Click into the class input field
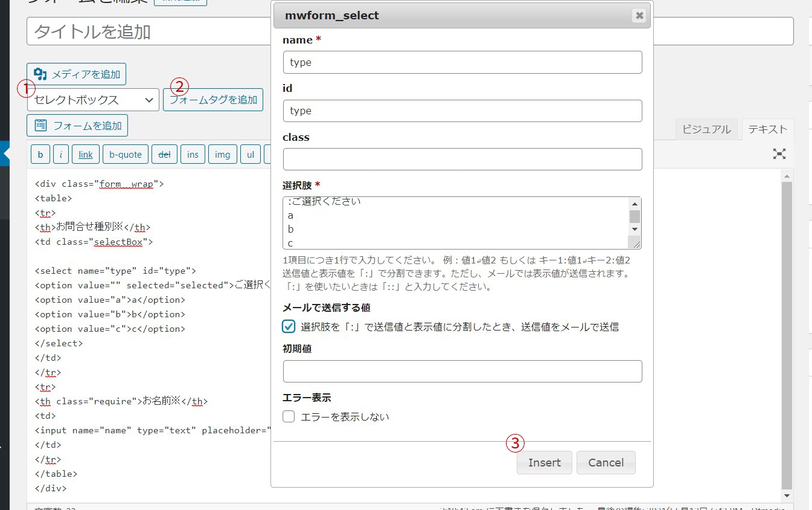The width and height of the screenshot is (812, 510). (462, 160)
